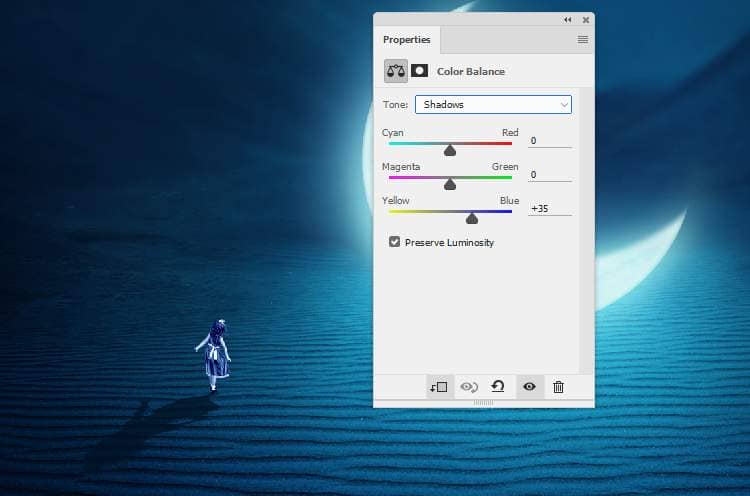The height and width of the screenshot is (496, 750).
Task: Click the Color Balance adjustment icon
Action: tap(396, 71)
